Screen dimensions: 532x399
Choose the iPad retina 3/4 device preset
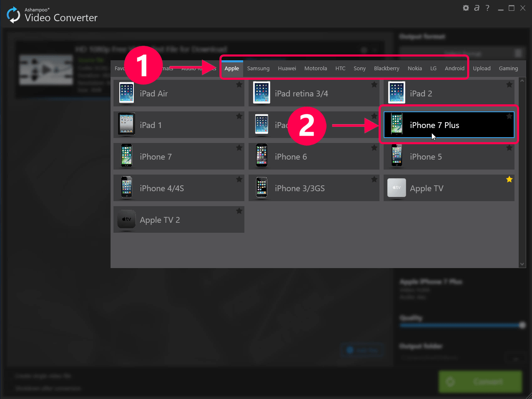coord(314,93)
